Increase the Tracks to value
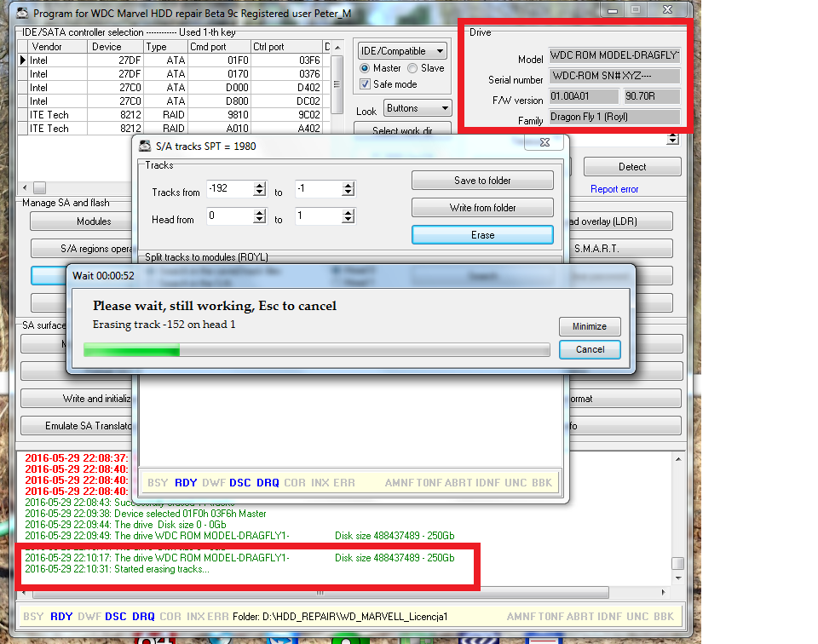Image resolution: width=818 pixels, height=644 pixels. pyautogui.click(x=349, y=185)
